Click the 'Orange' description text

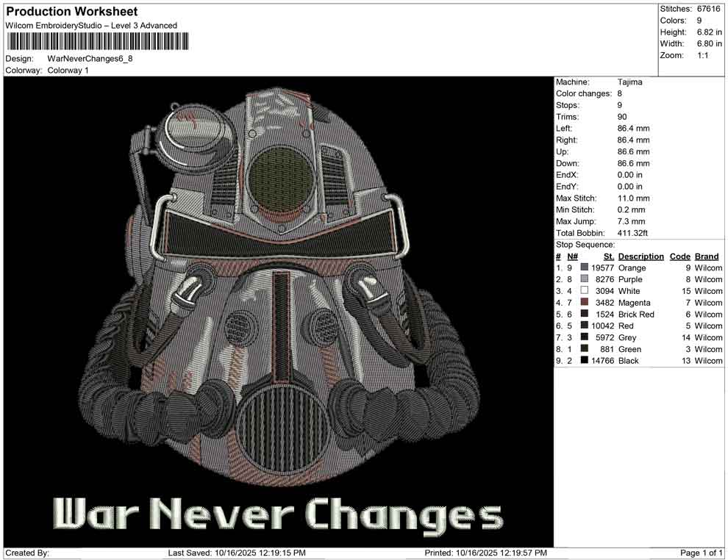(x=632, y=268)
